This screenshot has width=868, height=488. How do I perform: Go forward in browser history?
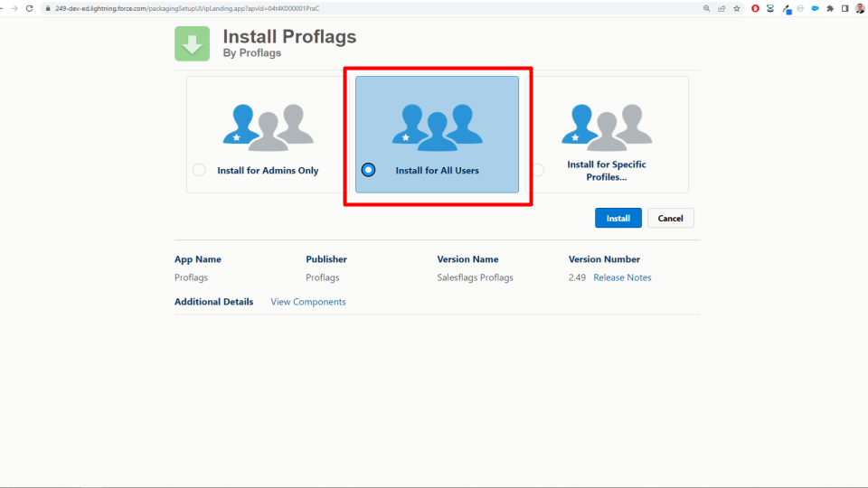coord(14,8)
